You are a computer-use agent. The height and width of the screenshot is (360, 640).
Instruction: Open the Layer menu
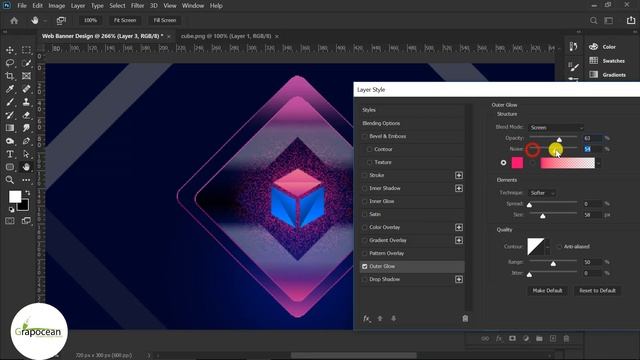click(x=78, y=6)
